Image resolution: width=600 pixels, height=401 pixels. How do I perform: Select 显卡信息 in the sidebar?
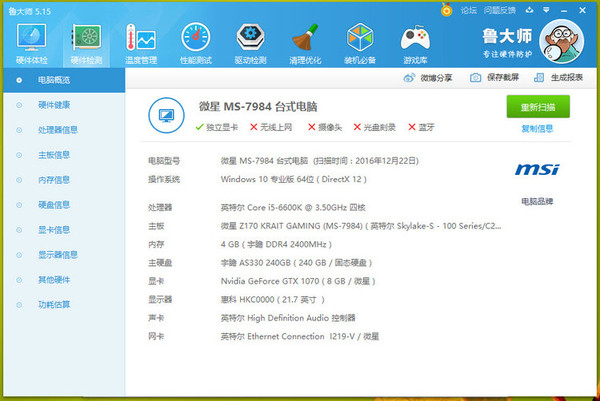(54, 229)
